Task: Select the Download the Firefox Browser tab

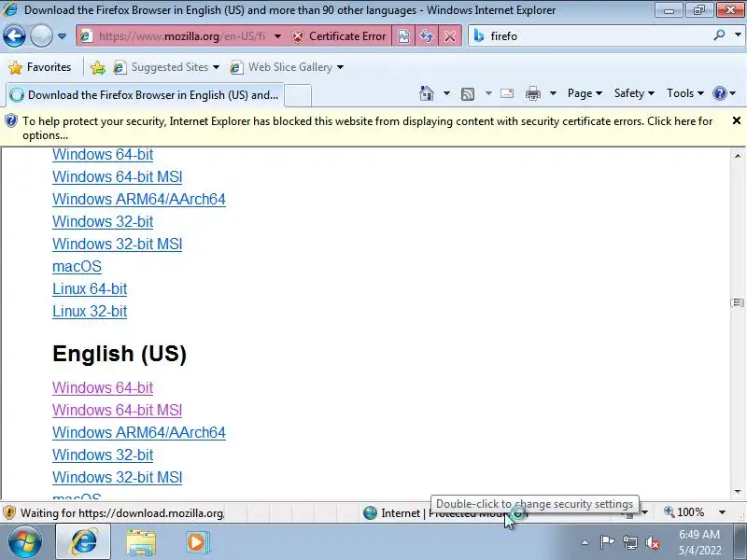Action: click(x=145, y=95)
